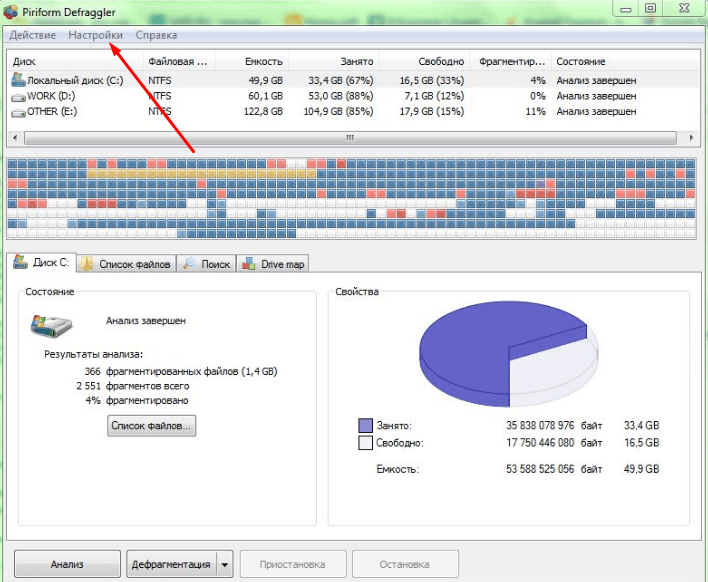Image resolution: width=708 pixels, height=582 pixels.
Task: Sort by the Свободно column header
Action: [424, 61]
